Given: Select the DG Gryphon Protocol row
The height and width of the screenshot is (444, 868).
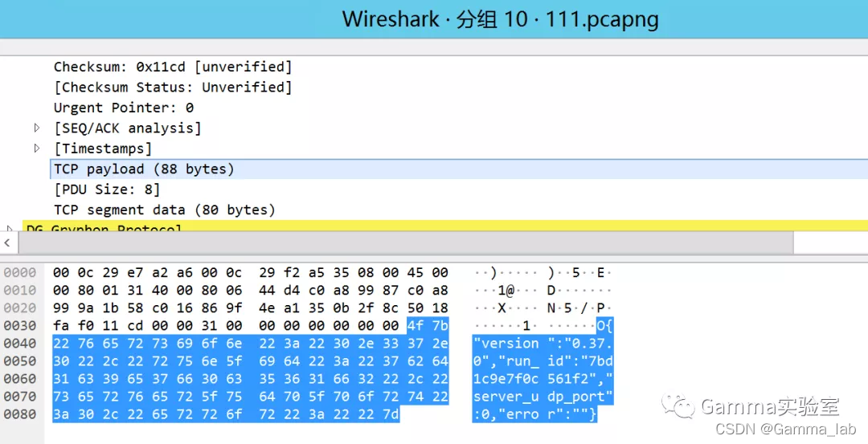Looking at the screenshot, I should coord(444,226).
